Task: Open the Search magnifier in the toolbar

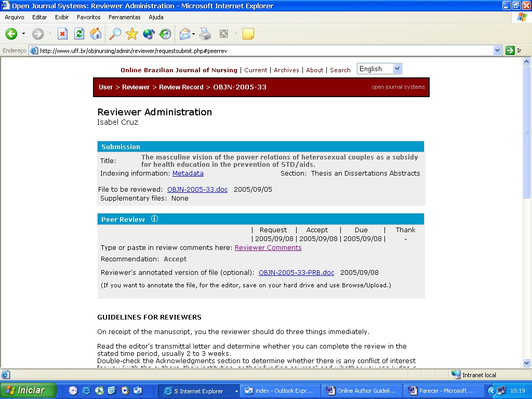Action: [x=115, y=34]
